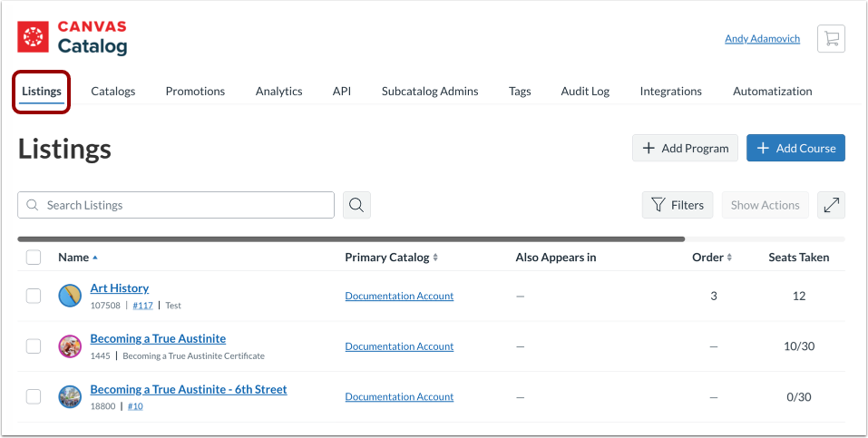Click the Show Actions button
The height and width of the screenshot is (438, 868).
(765, 205)
